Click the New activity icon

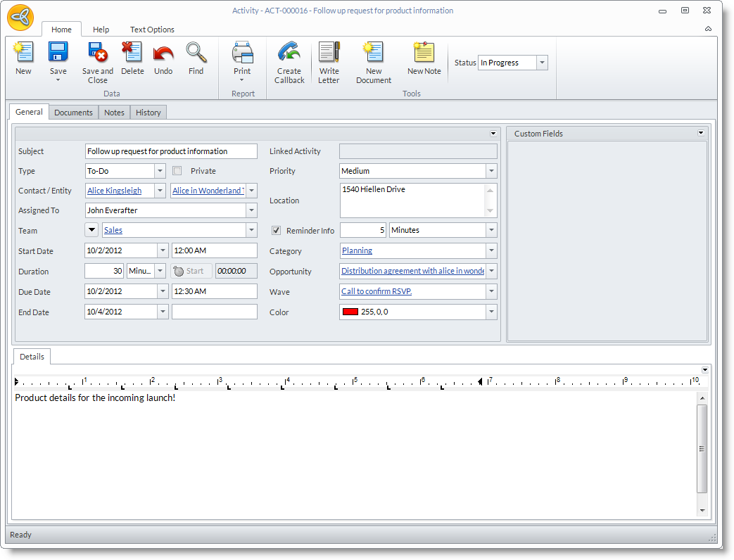click(x=23, y=53)
